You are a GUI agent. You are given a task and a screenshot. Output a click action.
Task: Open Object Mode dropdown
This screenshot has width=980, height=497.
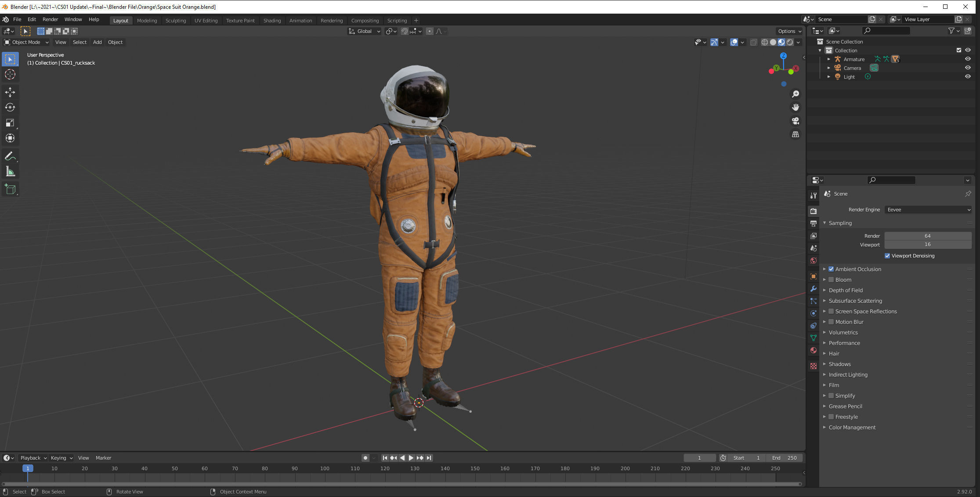[26, 42]
